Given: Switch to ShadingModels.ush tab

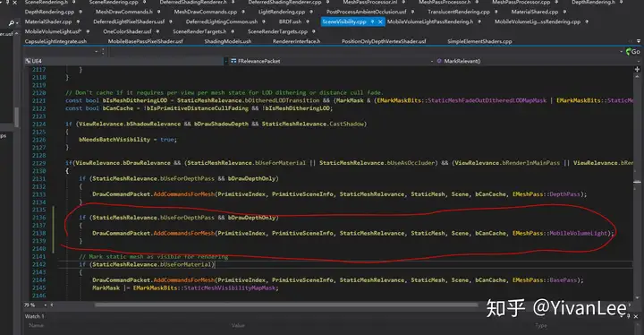Looking at the screenshot, I should coord(227,41).
